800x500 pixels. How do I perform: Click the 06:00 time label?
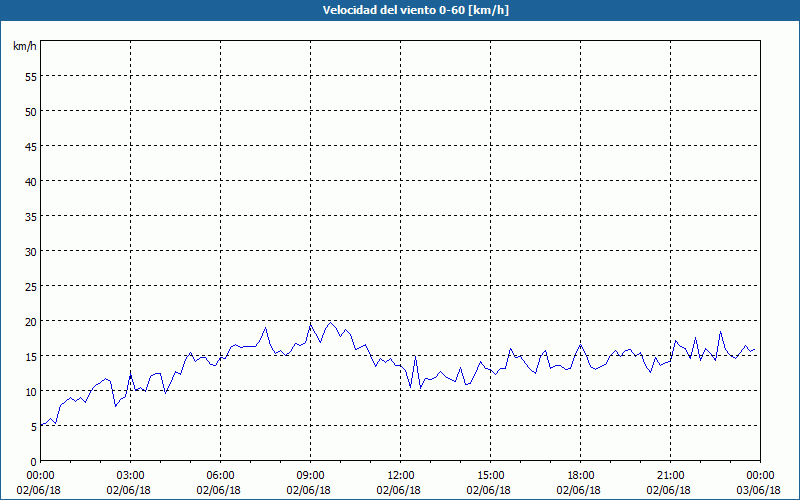click(220, 476)
